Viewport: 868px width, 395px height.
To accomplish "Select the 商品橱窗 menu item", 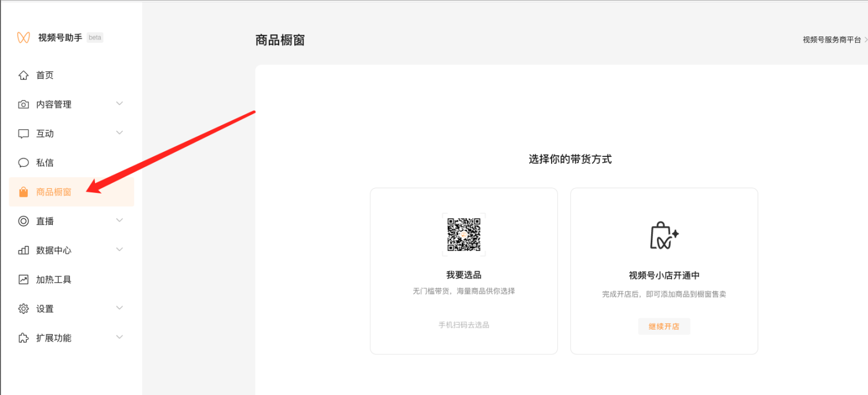I will click(71, 192).
